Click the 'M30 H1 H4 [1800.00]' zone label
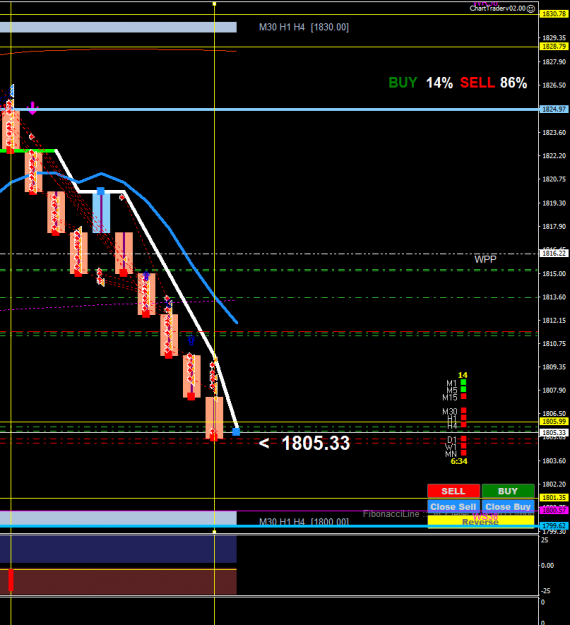 [x=304, y=521]
